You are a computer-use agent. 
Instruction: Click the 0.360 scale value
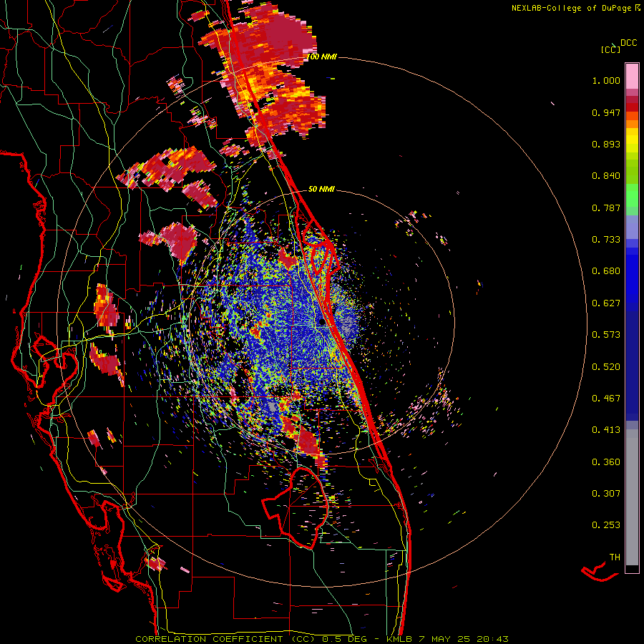pyautogui.click(x=606, y=462)
